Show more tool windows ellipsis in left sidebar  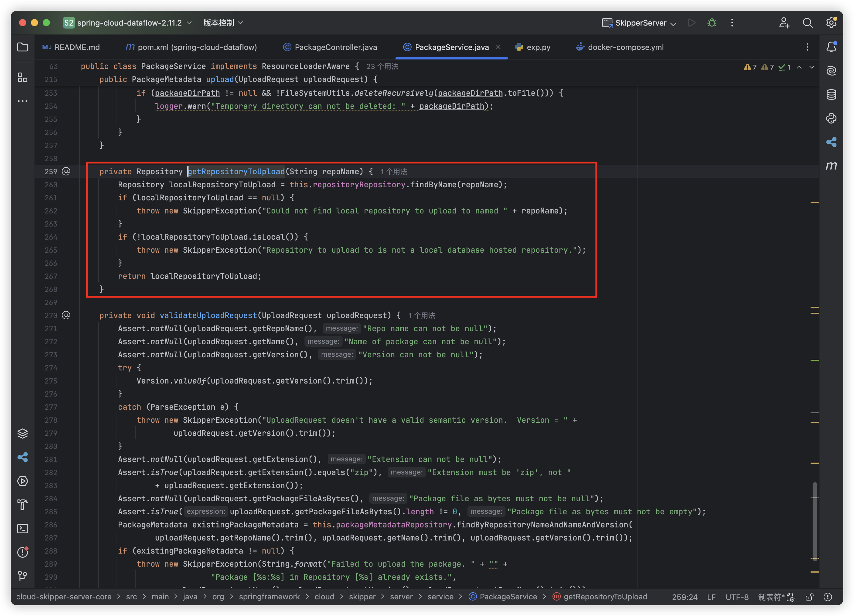tap(23, 101)
